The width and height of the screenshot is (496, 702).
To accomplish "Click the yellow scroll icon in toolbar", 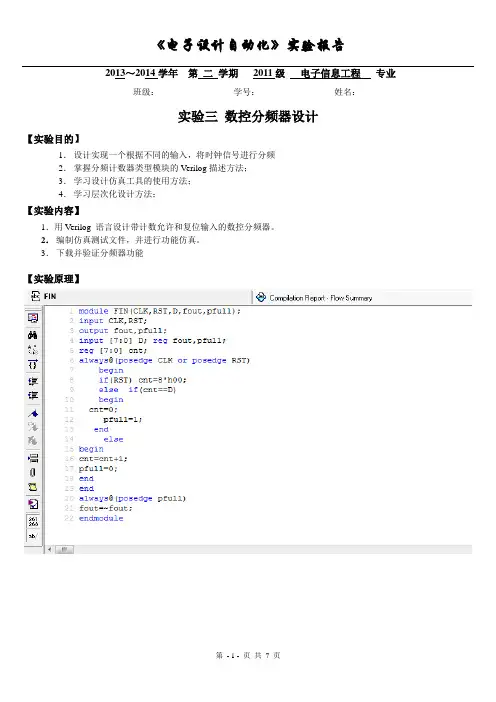I will click(33, 487).
